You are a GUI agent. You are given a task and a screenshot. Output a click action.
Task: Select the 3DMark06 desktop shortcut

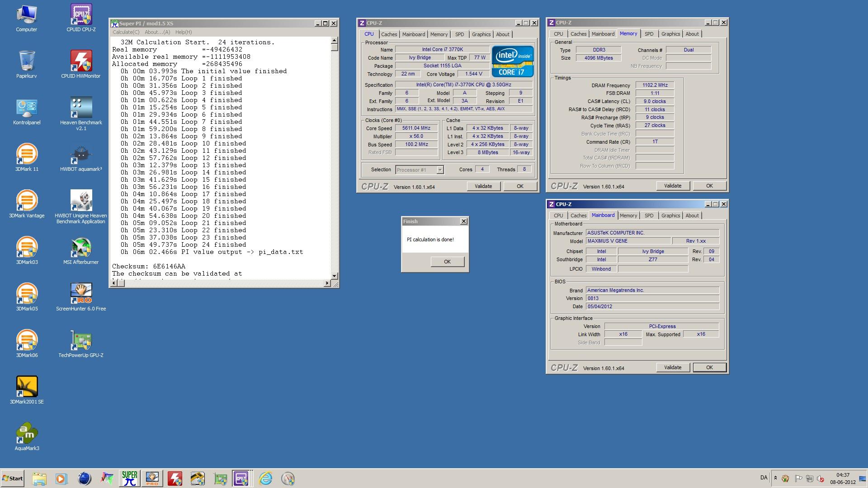[27, 343]
